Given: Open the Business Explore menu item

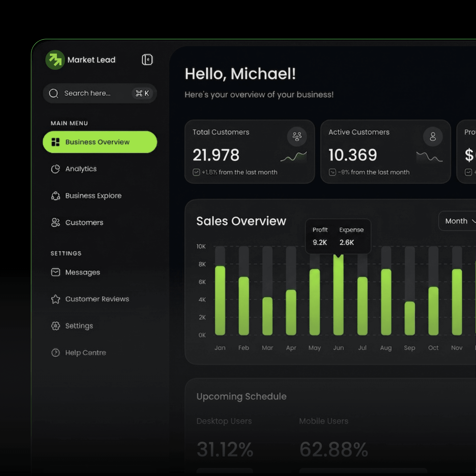Looking at the screenshot, I should point(93,196).
